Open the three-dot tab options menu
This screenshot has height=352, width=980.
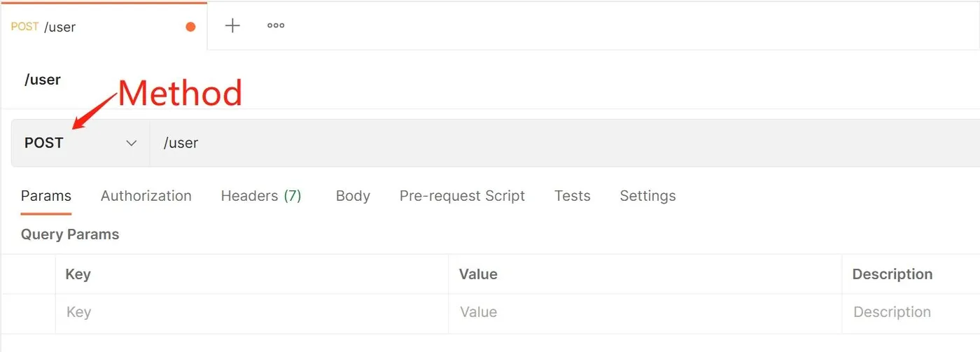coord(276,26)
